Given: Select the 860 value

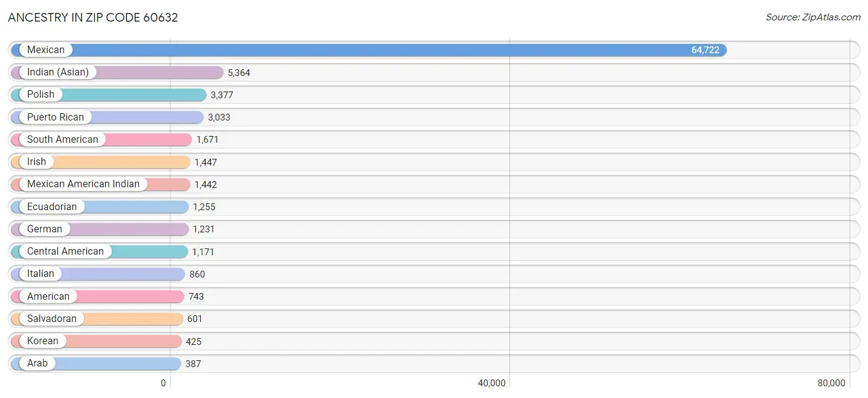Looking at the screenshot, I should (198, 274).
